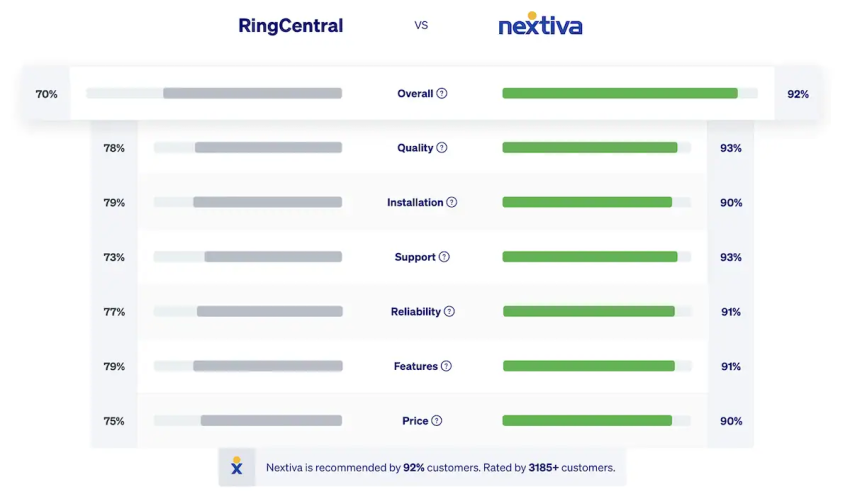
Task: Click RingCentral's gray Support bar
Action: click(273, 257)
